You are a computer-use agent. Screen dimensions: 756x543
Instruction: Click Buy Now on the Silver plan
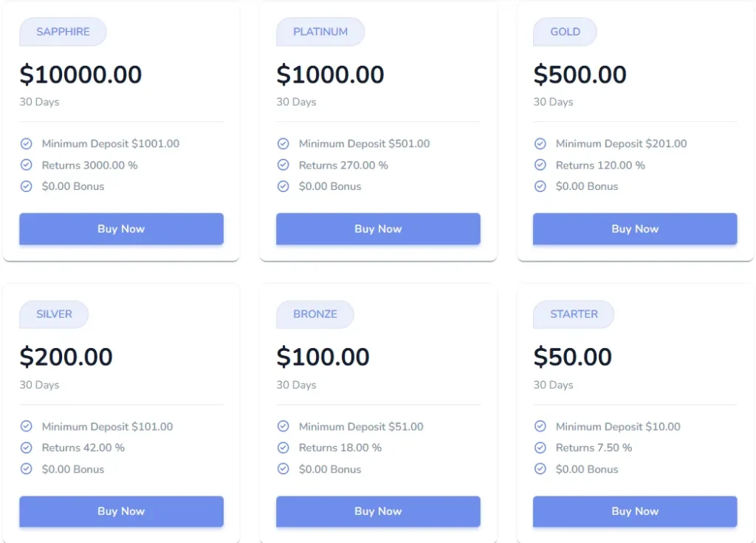pos(120,511)
